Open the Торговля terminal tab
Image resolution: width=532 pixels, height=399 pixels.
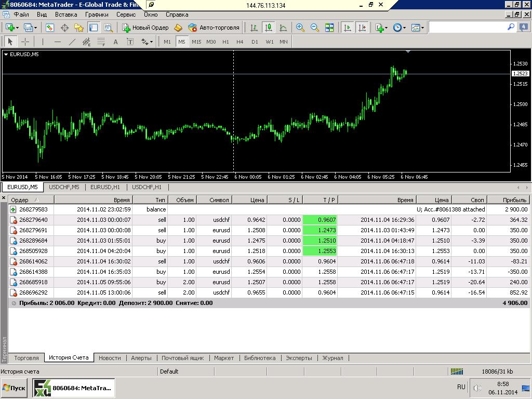(26, 358)
